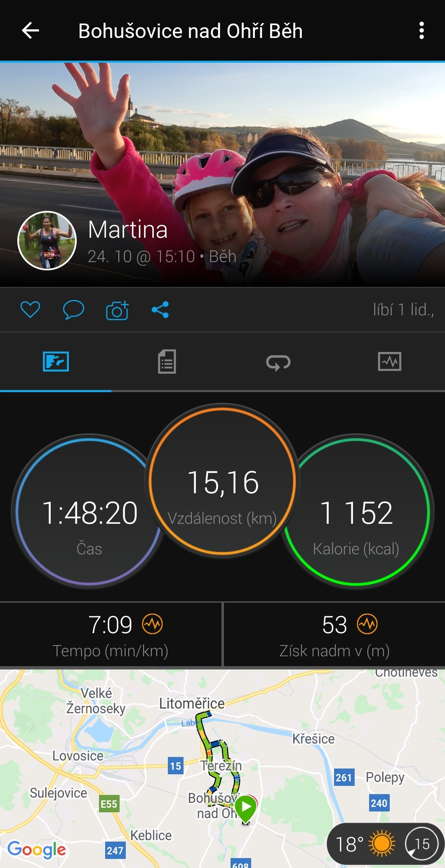Select the distance 15,16 km circle
The image size is (445, 868).
tap(222, 481)
